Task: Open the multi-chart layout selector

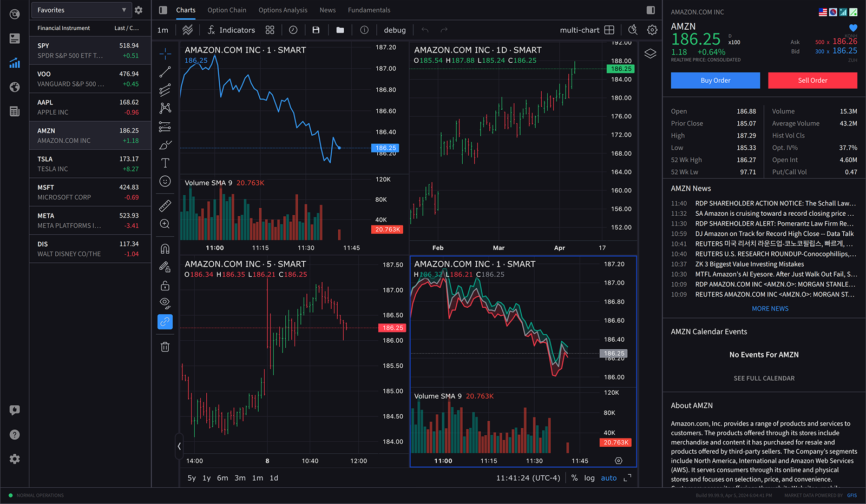Action: pos(587,30)
